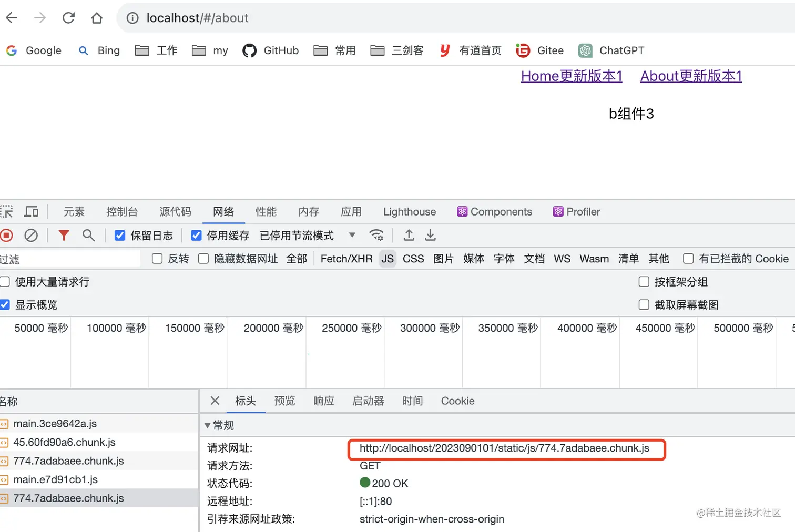Viewport: 795px width, 532px height.
Task: Open the 工作 bookmark folder
Action: [x=156, y=50]
